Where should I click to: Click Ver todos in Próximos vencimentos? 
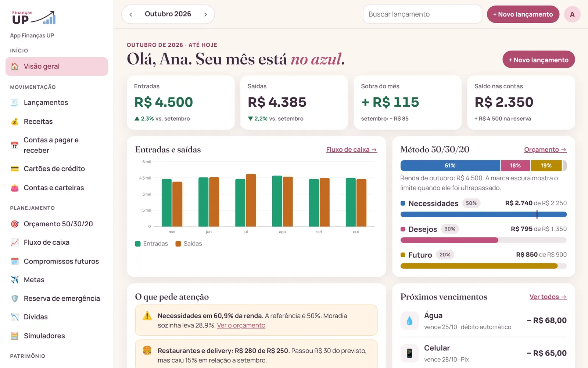coord(548,297)
